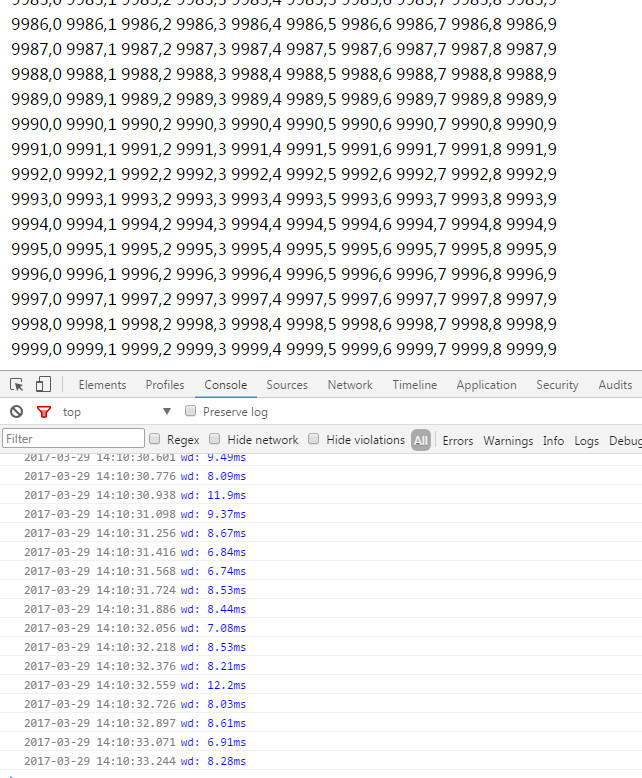Click the log entry wd: 8.61ms
This screenshot has width=642, height=778.
coord(321,723)
